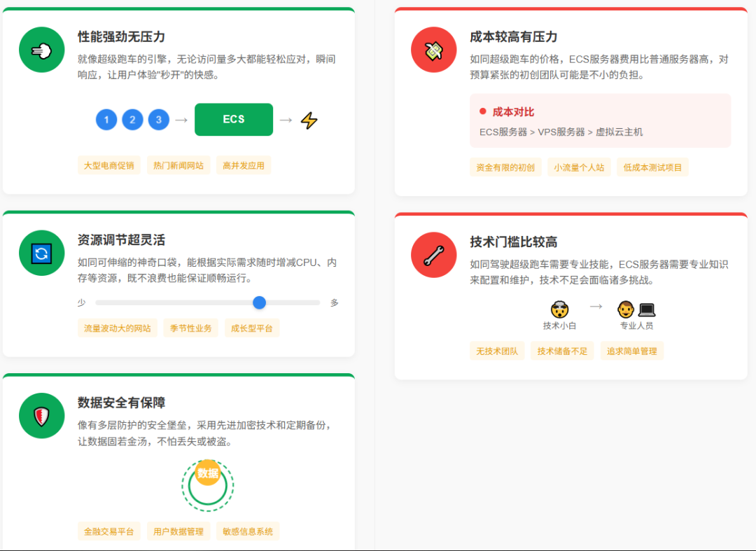The height and width of the screenshot is (551, 756).
Task: Click the green shield icon for data security
Action: (x=41, y=416)
